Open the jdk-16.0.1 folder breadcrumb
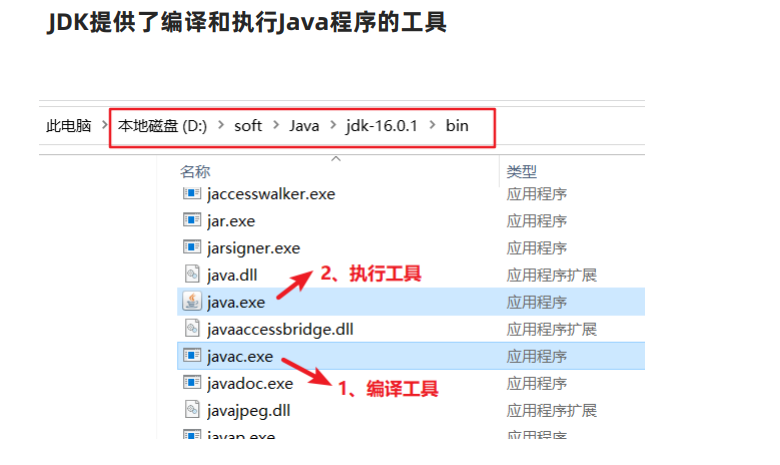The height and width of the screenshot is (465, 780). (x=382, y=126)
